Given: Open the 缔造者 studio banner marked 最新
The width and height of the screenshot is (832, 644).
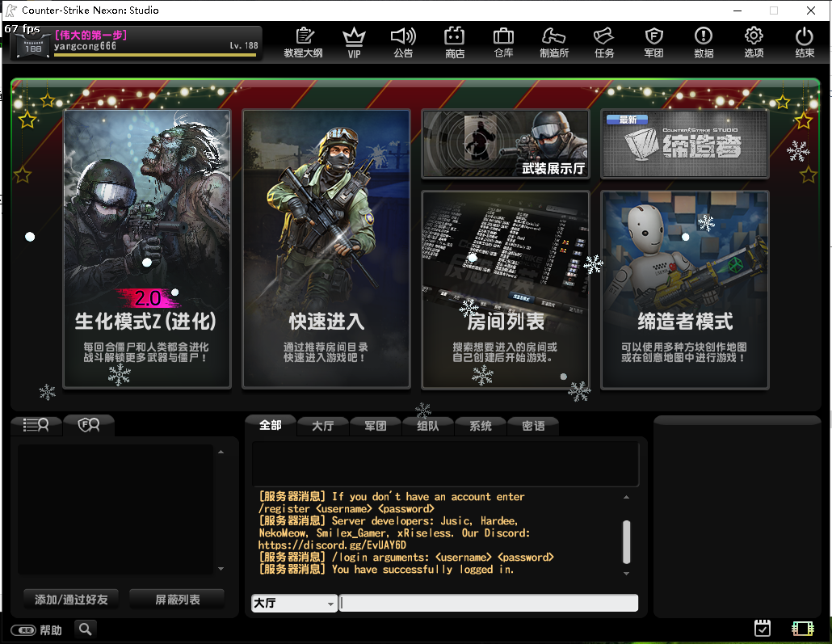Looking at the screenshot, I should 684,144.
